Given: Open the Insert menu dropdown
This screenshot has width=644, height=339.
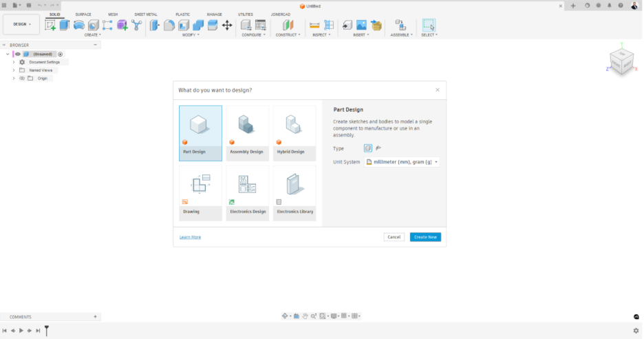Looking at the screenshot, I should point(361,35).
